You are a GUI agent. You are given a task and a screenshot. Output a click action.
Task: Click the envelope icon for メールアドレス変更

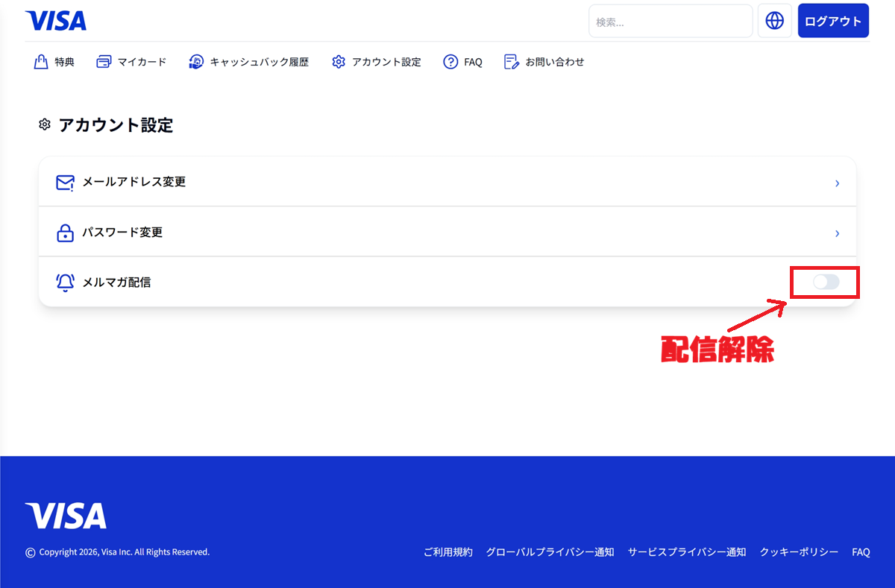[x=65, y=183]
